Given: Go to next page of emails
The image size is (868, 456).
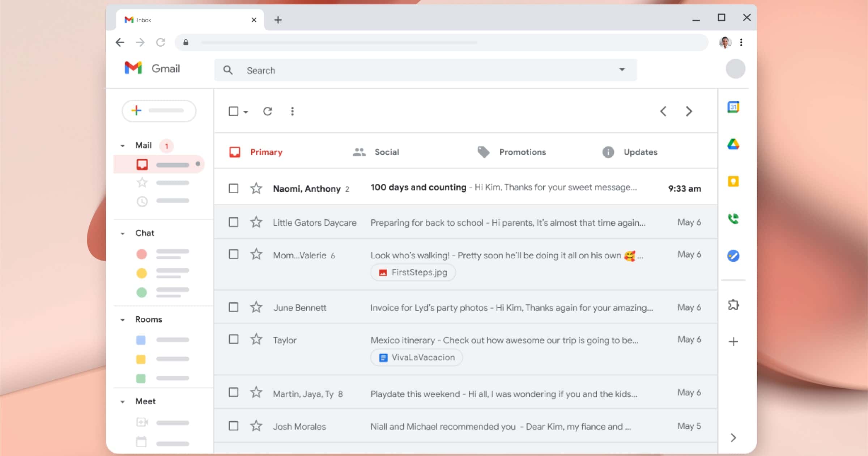Looking at the screenshot, I should point(689,111).
